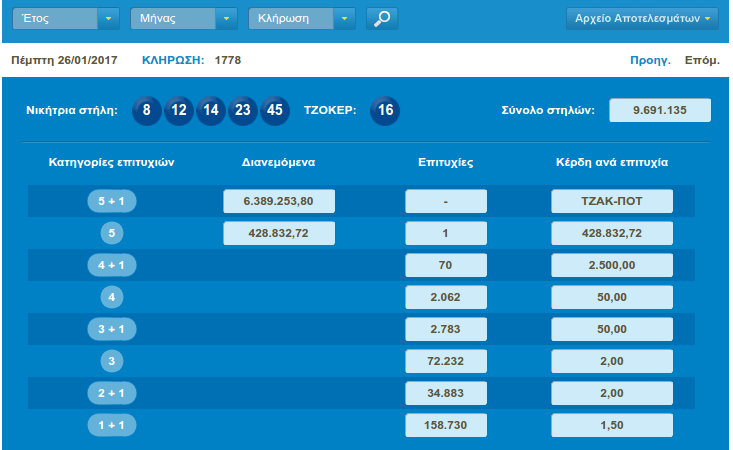
Task: Click winning number ball 14
Action: point(210,110)
